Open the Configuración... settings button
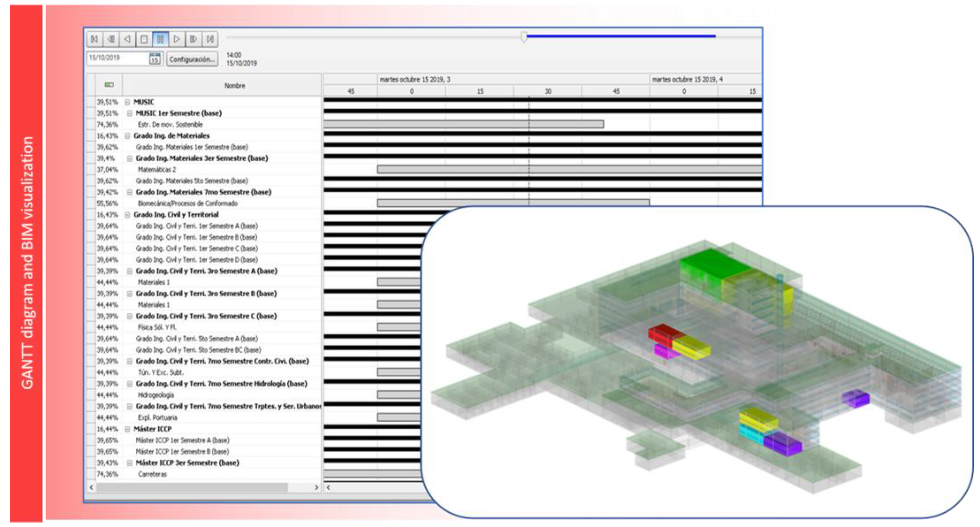Screen dimensions: 980x527 (x=192, y=59)
